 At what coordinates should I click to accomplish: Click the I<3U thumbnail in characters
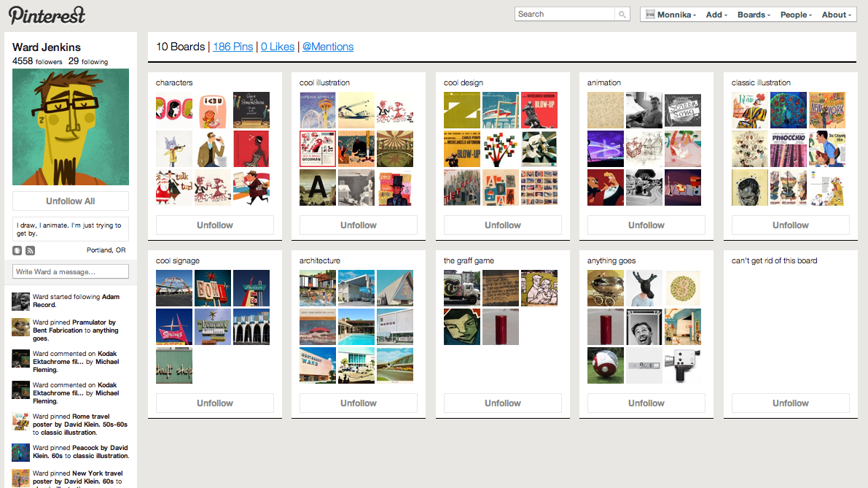[x=213, y=110]
